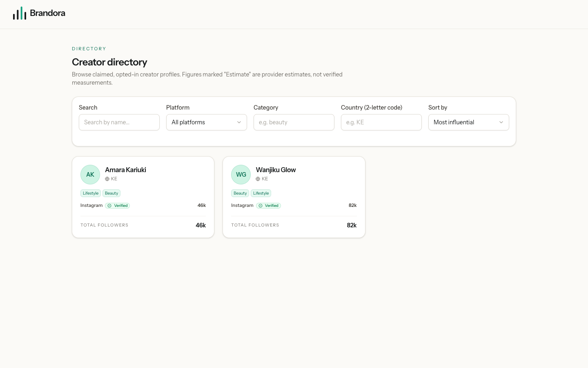The height and width of the screenshot is (368, 588).
Task: Click the Lifestyle tag on Amara Kariuki's card
Action: [91, 193]
